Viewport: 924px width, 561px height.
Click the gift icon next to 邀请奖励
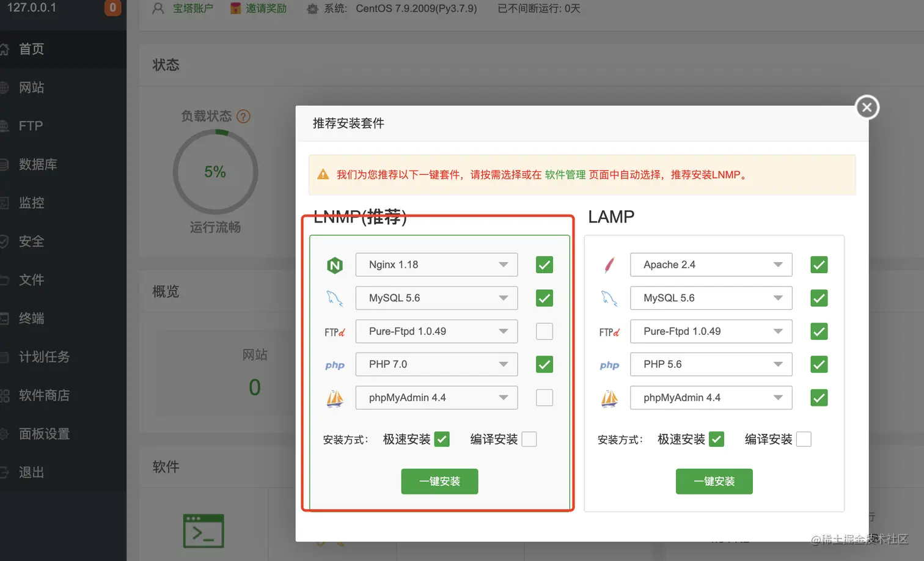click(x=235, y=9)
